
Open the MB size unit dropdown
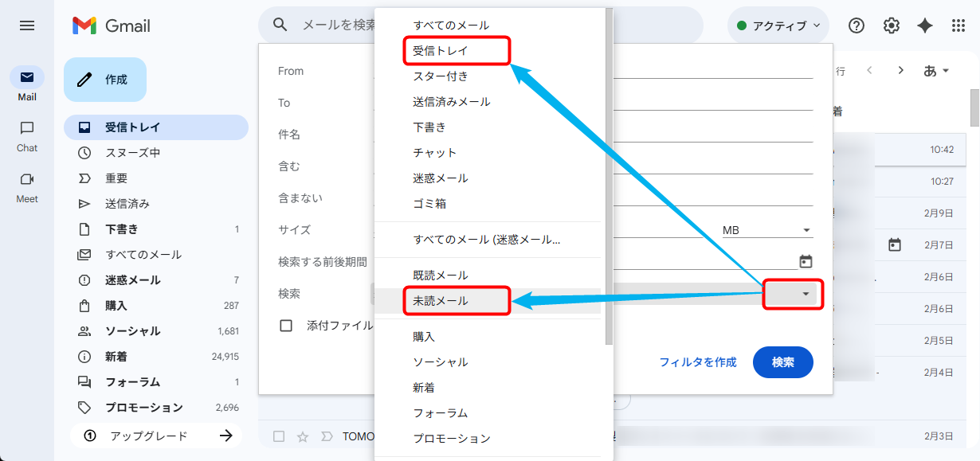tap(766, 230)
